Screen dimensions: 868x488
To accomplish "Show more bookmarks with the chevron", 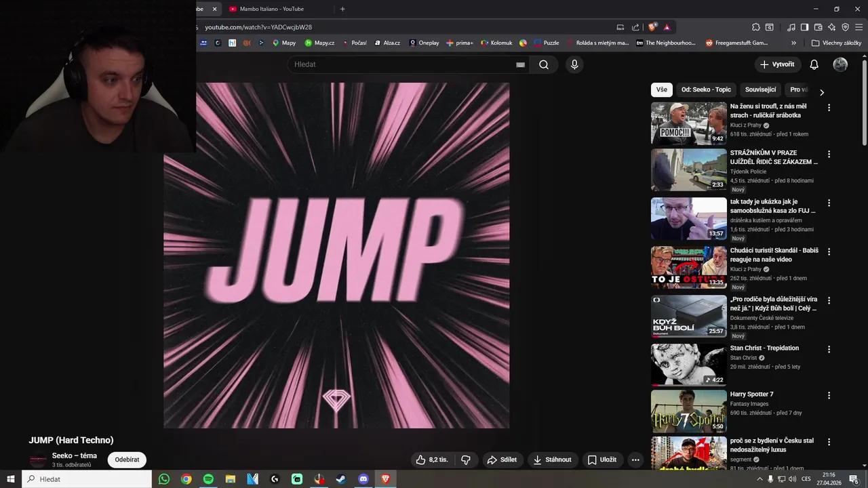I will coord(794,43).
